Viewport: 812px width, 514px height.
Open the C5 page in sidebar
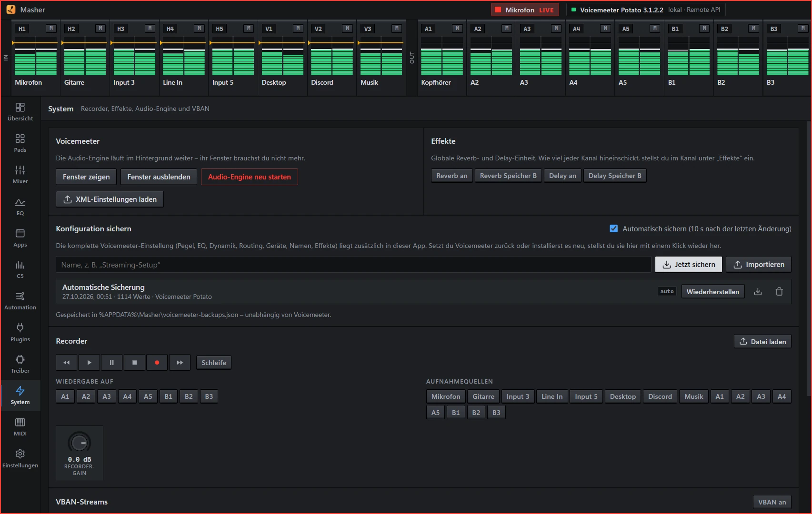point(20,269)
